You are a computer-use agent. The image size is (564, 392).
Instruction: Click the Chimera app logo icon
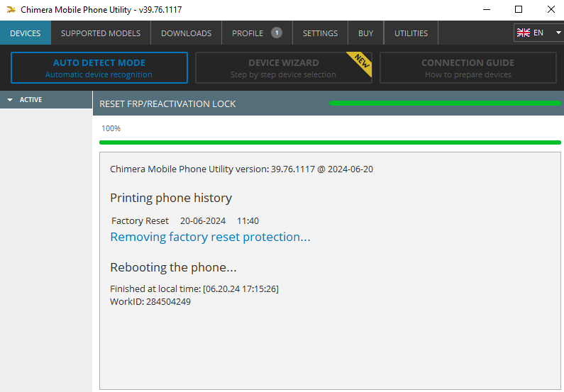pyautogui.click(x=11, y=10)
